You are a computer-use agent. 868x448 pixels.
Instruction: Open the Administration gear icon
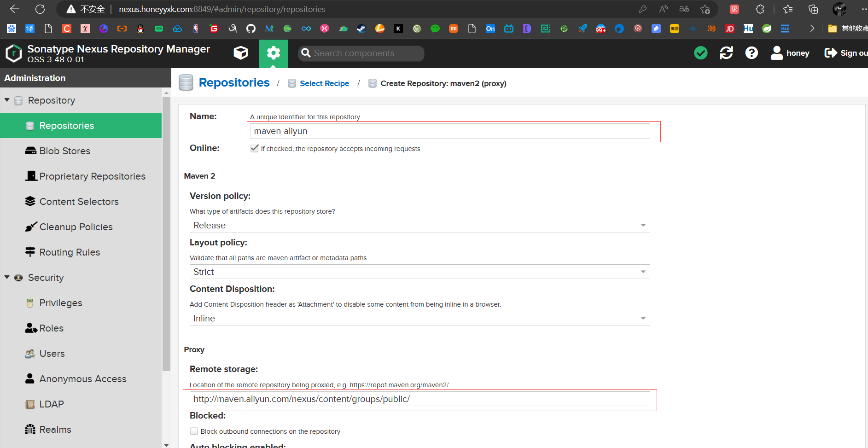pyautogui.click(x=274, y=53)
